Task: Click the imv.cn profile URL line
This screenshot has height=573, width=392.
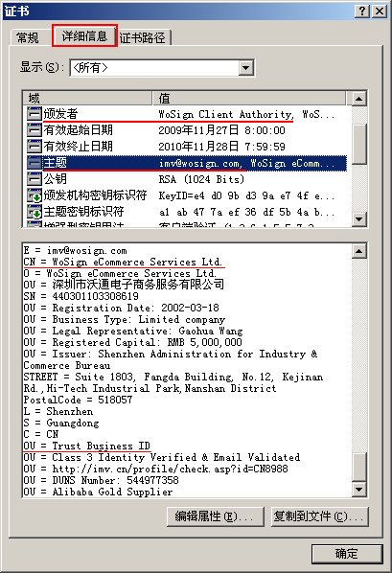Action: (x=156, y=469)
